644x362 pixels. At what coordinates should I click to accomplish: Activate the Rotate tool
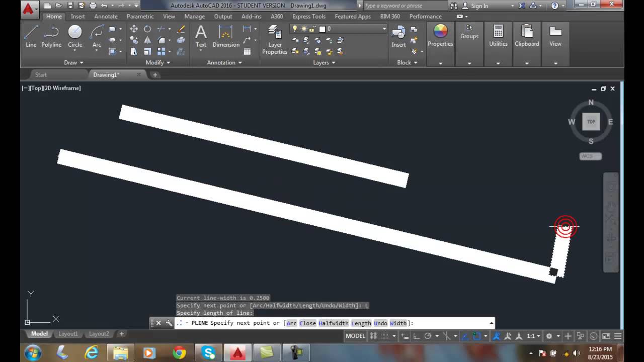click(147, 29)
